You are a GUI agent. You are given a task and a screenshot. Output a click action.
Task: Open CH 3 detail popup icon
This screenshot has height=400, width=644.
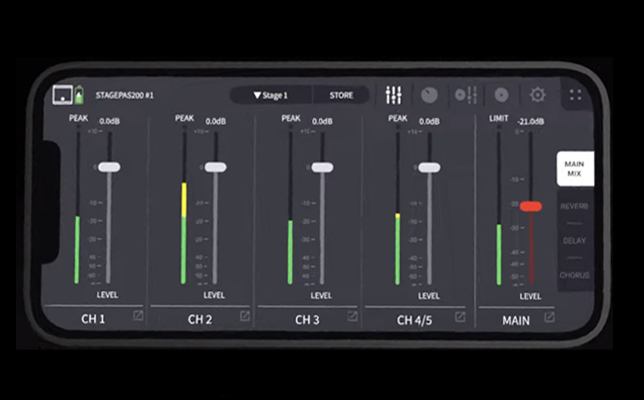pyautogui.click(x=352, y=316)
